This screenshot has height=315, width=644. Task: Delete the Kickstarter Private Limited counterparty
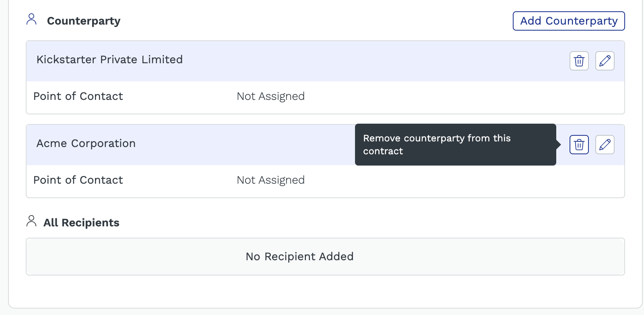point(579,61)
